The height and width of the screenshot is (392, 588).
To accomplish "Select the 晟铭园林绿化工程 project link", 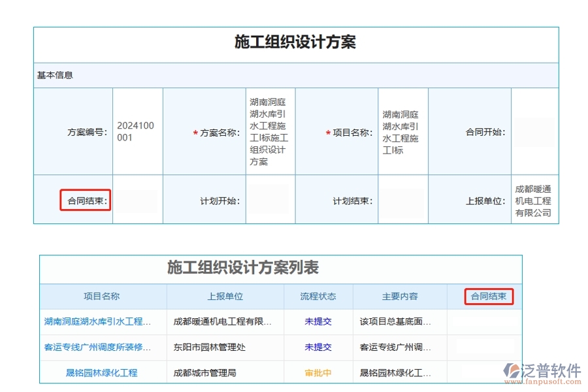I will click(x=99, y=372).
